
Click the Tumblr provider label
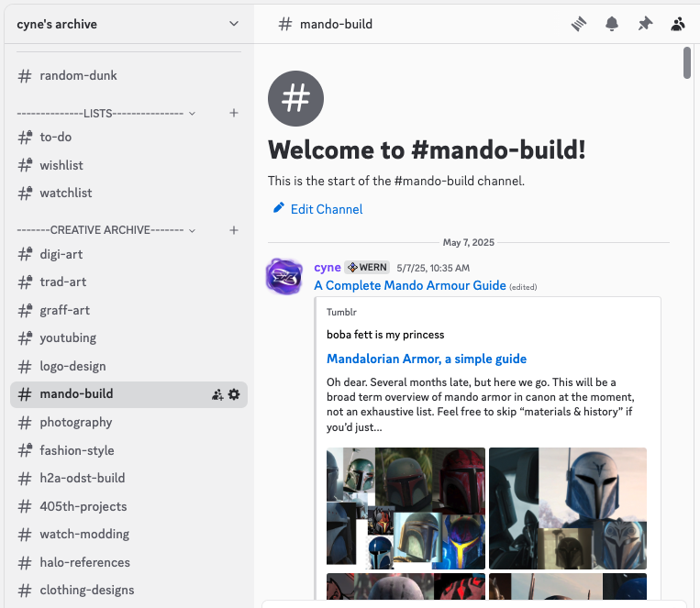coord(341,312)
